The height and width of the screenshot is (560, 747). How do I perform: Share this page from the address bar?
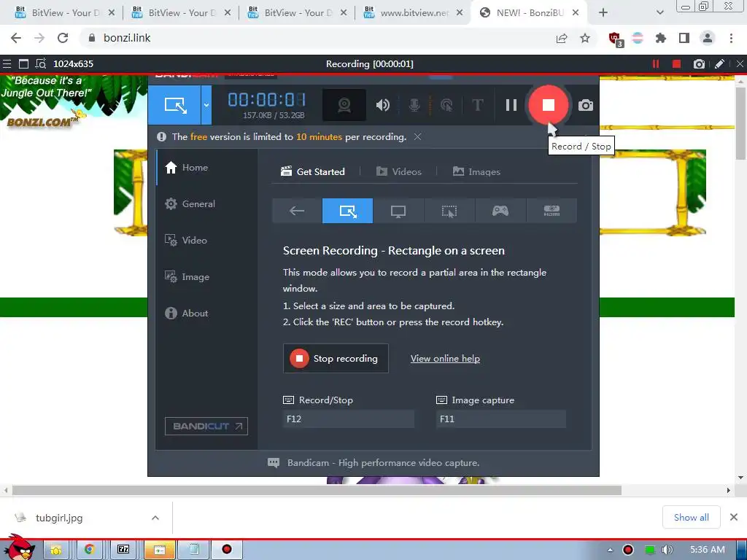point(562,38)
